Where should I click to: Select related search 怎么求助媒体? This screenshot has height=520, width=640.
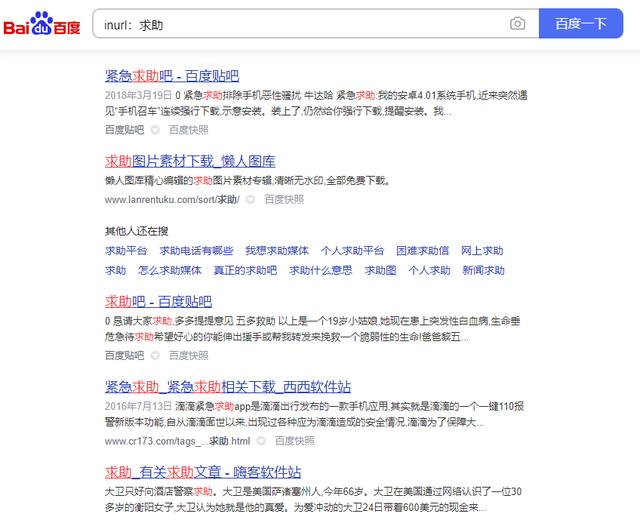click(x=170, y=270)
